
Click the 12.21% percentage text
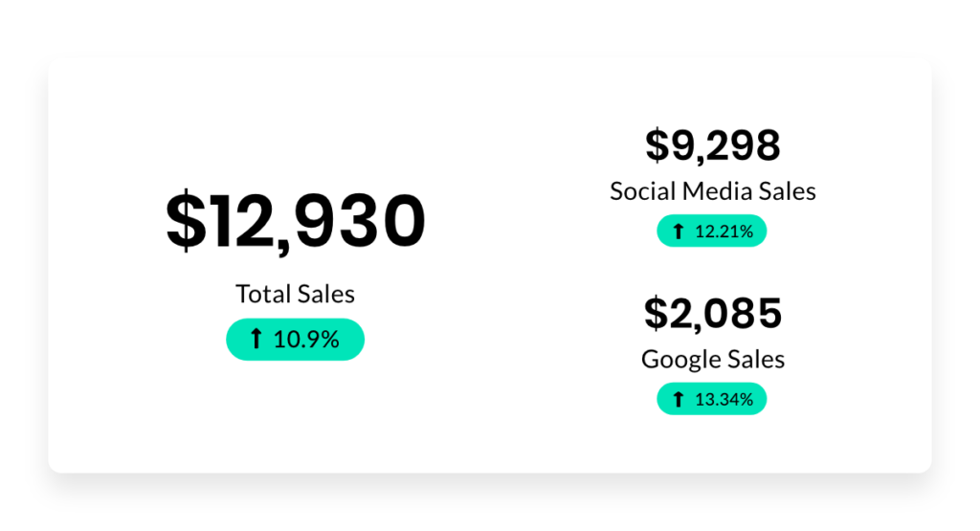724,232
